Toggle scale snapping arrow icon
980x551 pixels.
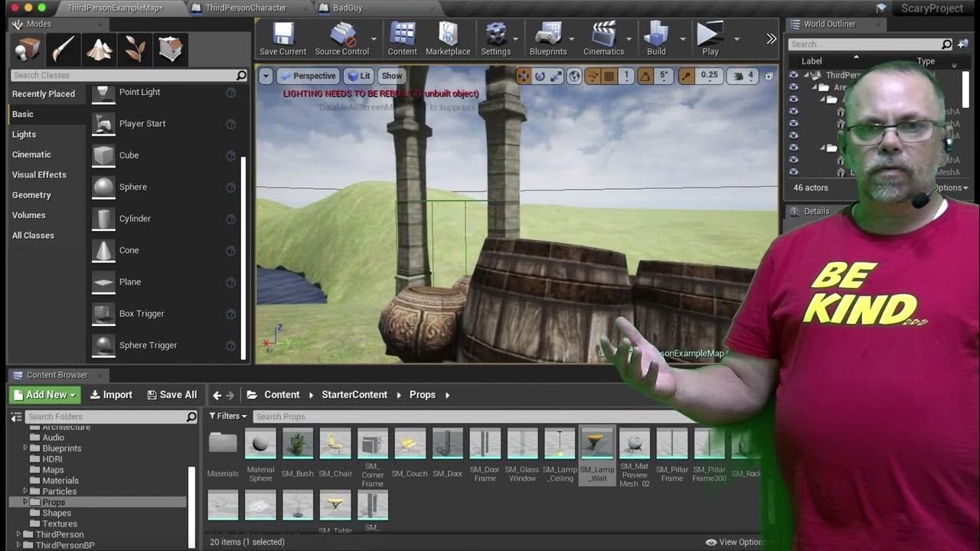(686, 76)
